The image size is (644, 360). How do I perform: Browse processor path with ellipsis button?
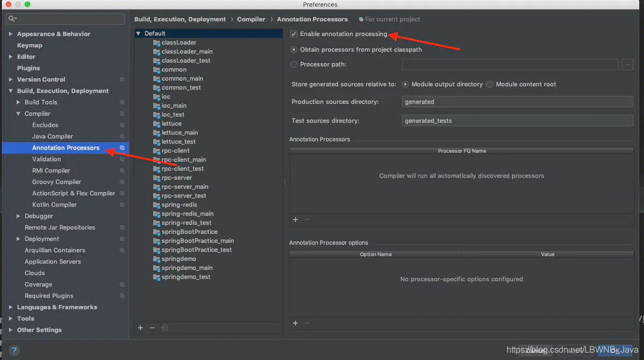pyautogui.click(x=627, y=64)
